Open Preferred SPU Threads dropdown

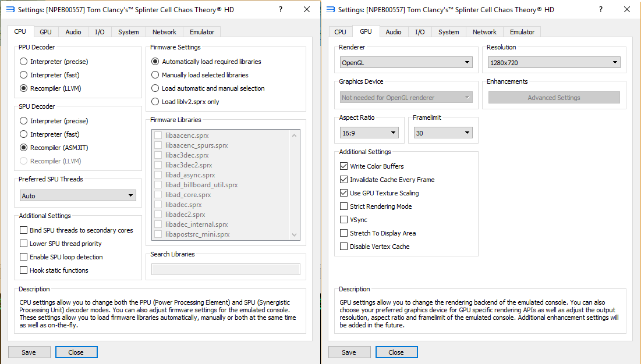coord(77,196)
